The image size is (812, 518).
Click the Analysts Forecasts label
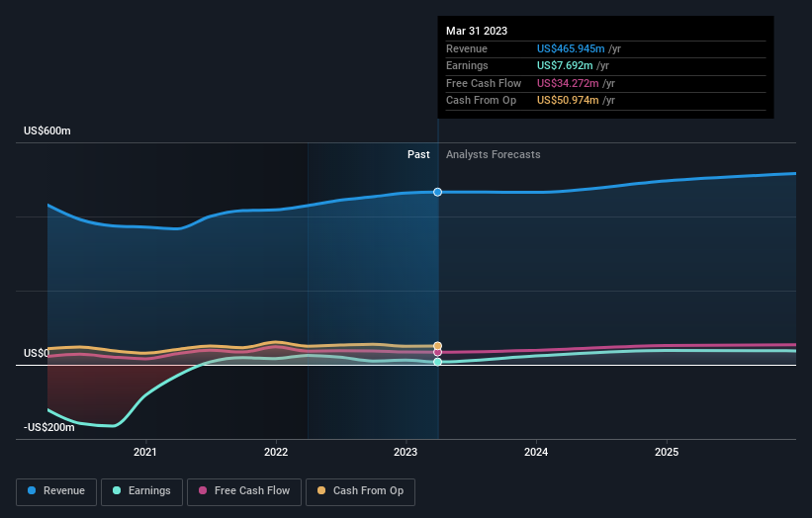[x=493, y=155]
